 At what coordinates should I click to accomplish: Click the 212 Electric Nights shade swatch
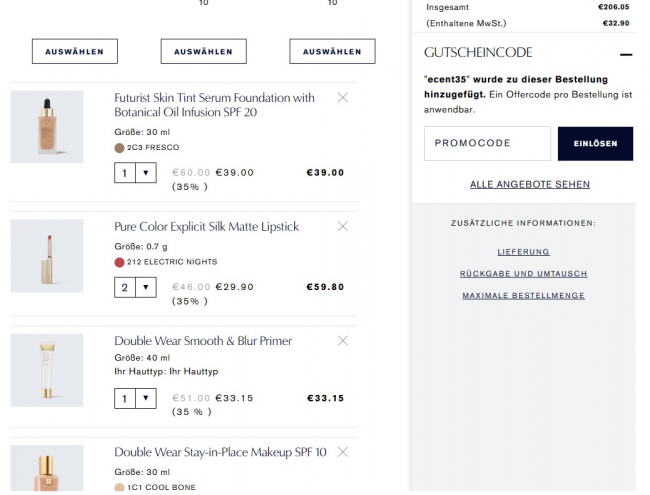tap(120, 262)
